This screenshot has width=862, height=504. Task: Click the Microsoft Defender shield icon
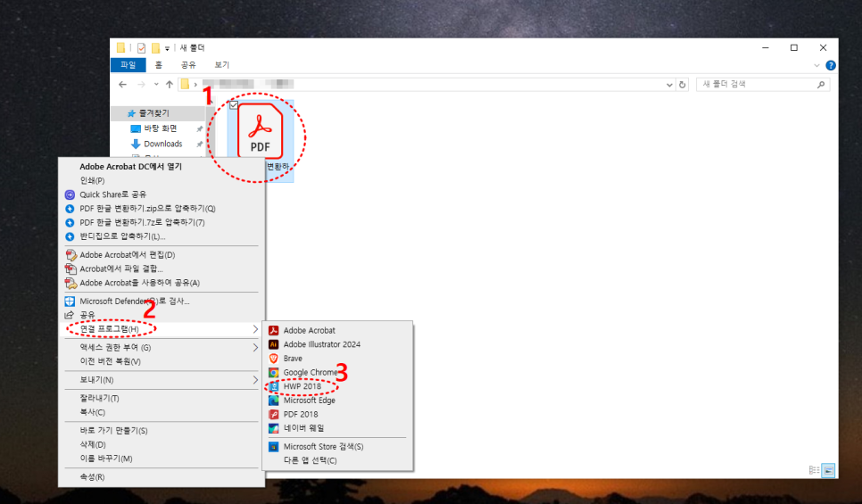[x=70, y=302]
